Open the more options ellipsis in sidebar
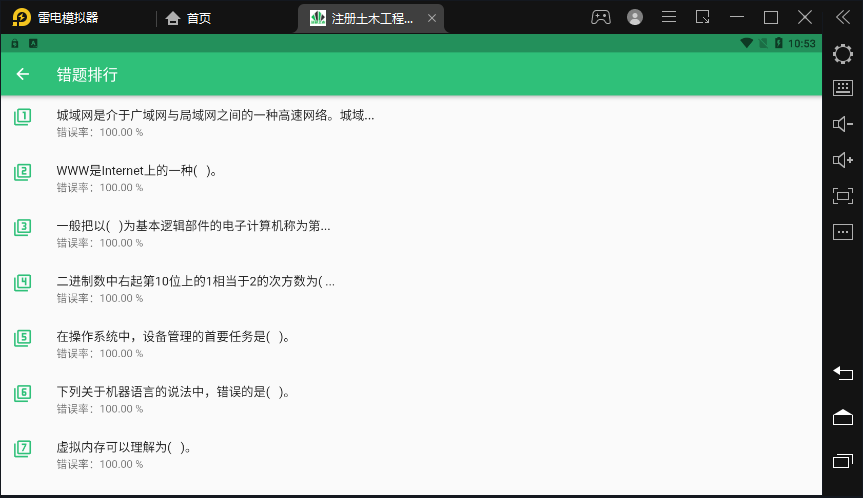This screenshot has width=863, height=498. tap(842, 232)
